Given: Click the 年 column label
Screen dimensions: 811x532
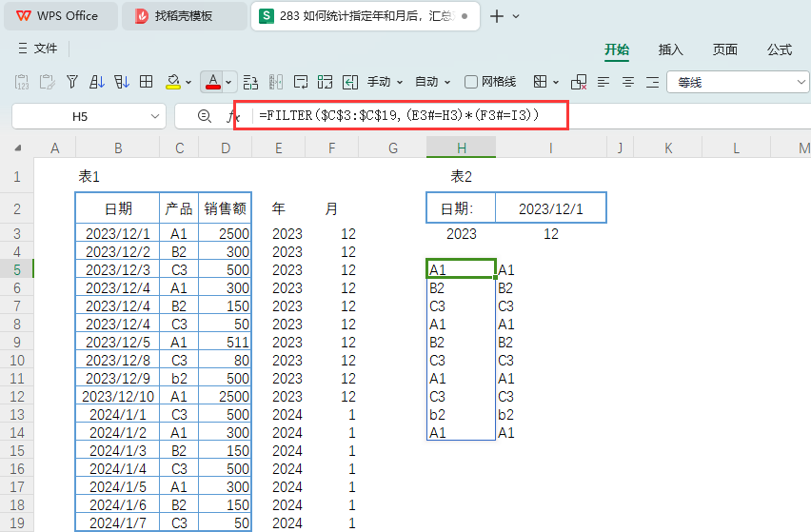Looking at the screenshot, I should pos(278,208).
